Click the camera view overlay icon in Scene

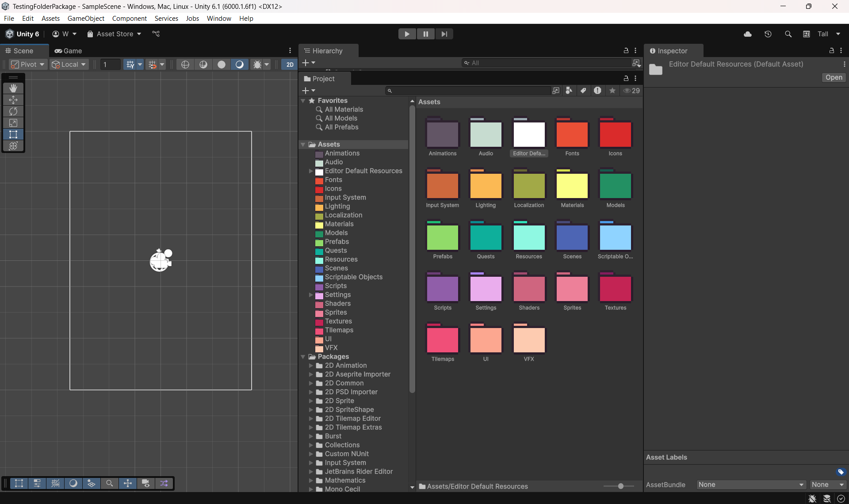(x=146, y=483)
